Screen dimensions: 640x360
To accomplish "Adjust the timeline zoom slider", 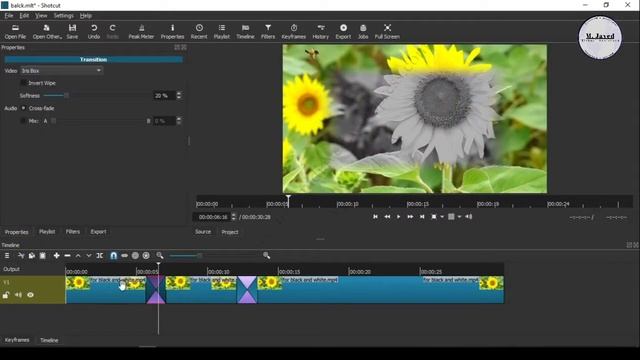I will tap(214, 256).
